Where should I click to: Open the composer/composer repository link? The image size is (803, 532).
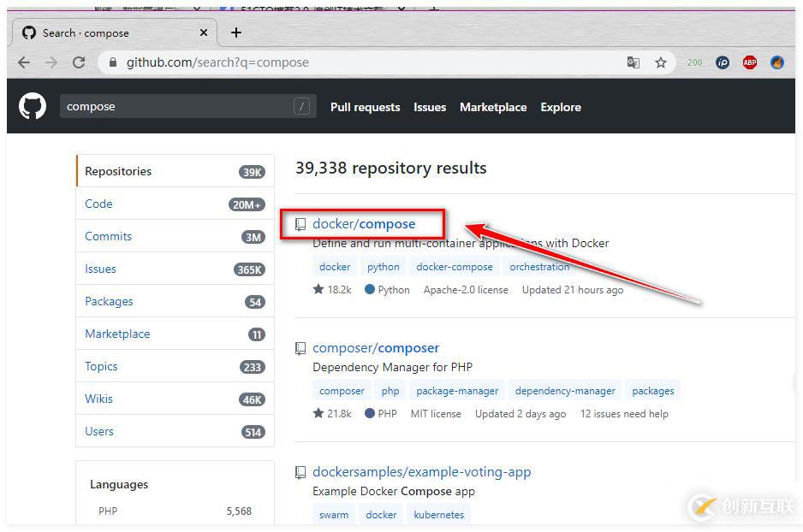point(376,348)
